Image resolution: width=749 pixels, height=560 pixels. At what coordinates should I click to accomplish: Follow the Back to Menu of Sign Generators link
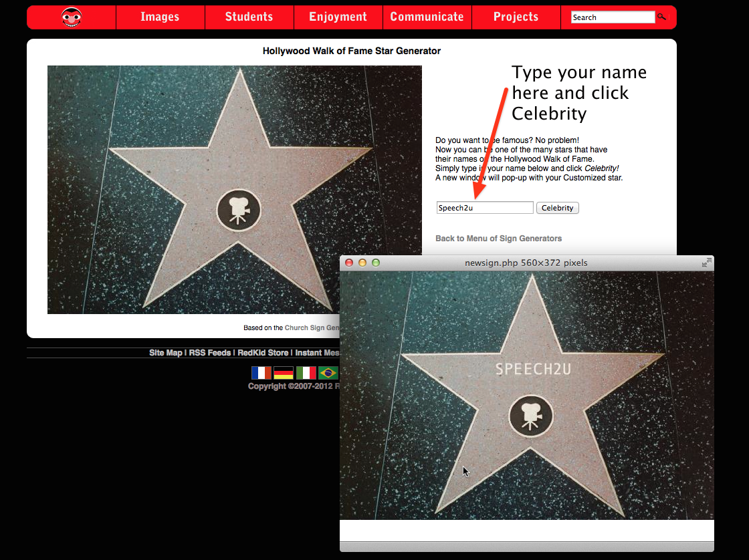click(498, 238)
